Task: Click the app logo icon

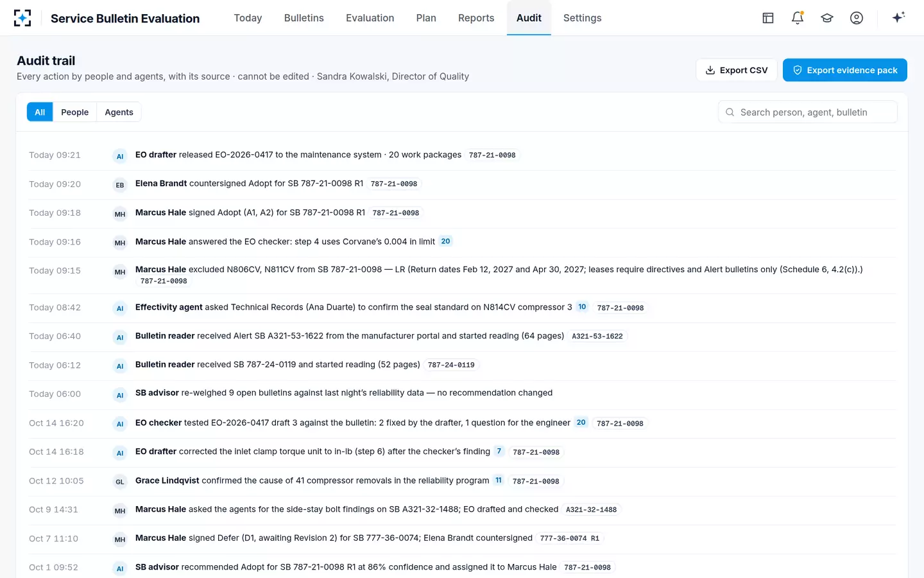Action: point(22,18)
